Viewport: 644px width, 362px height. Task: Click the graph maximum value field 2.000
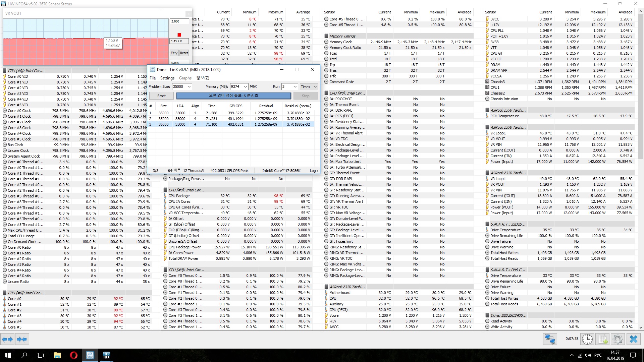pos(179,21)
